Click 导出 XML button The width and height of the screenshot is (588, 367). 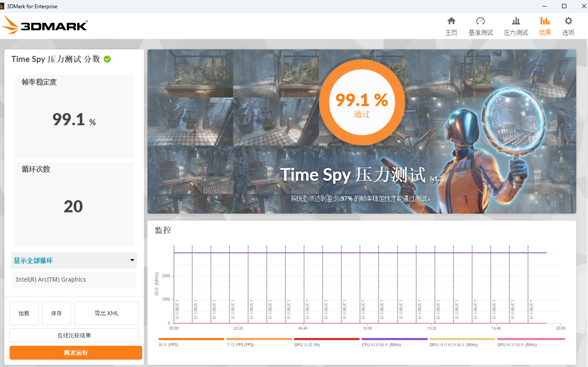pos(107,313)
